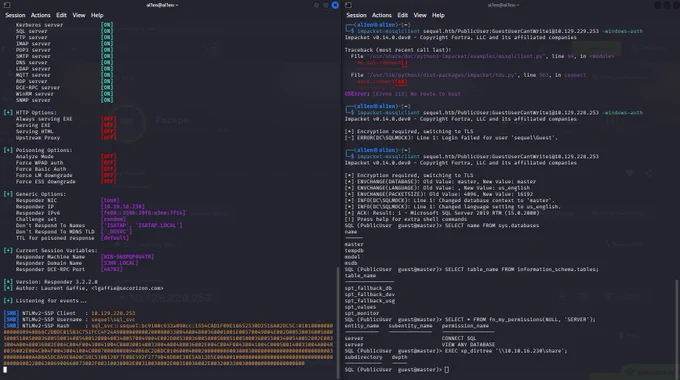Click 'Microsoft SQL Server 2019 RTM' ACK line
The width and height of the screenshot is (680, 380).
click(442, 213)
